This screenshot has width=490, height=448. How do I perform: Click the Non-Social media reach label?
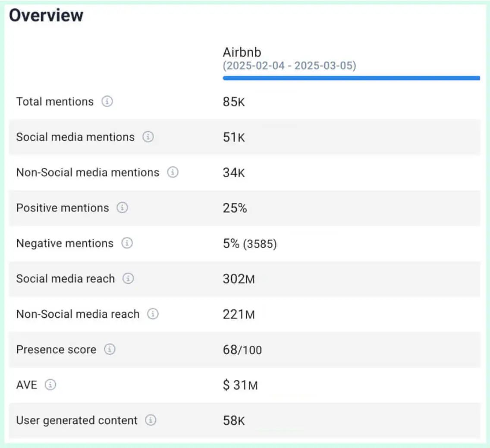(x=78, y=314)
